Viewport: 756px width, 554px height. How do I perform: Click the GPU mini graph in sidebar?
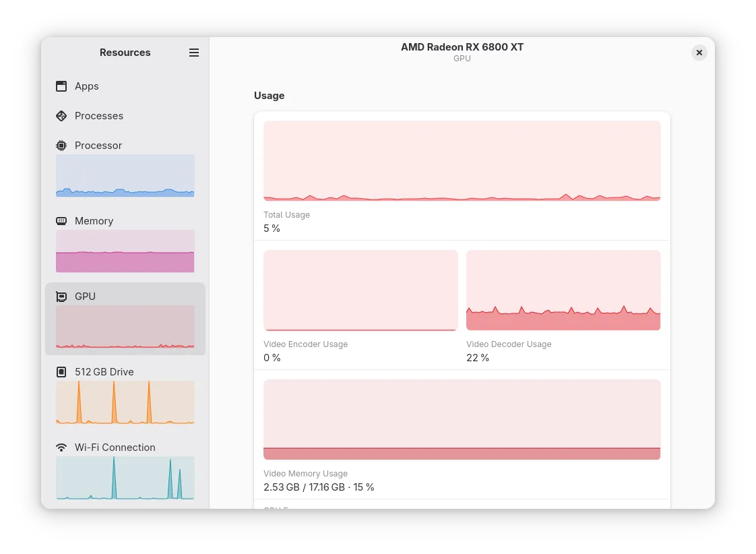tap(125, 327)
